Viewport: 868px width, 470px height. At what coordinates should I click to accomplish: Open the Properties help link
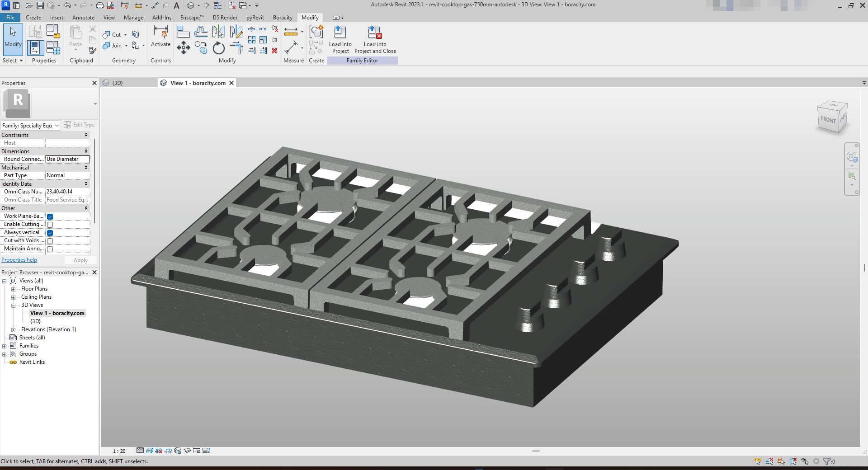[x=19, y=260]
